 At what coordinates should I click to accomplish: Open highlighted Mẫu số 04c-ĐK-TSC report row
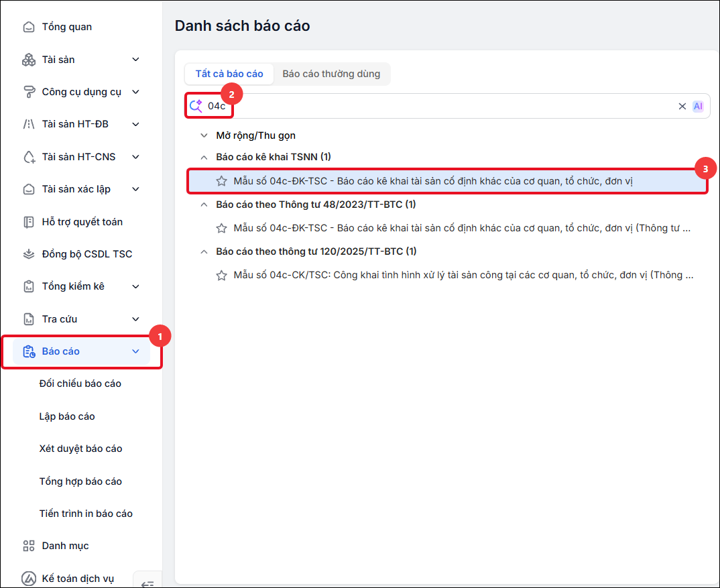447,181
